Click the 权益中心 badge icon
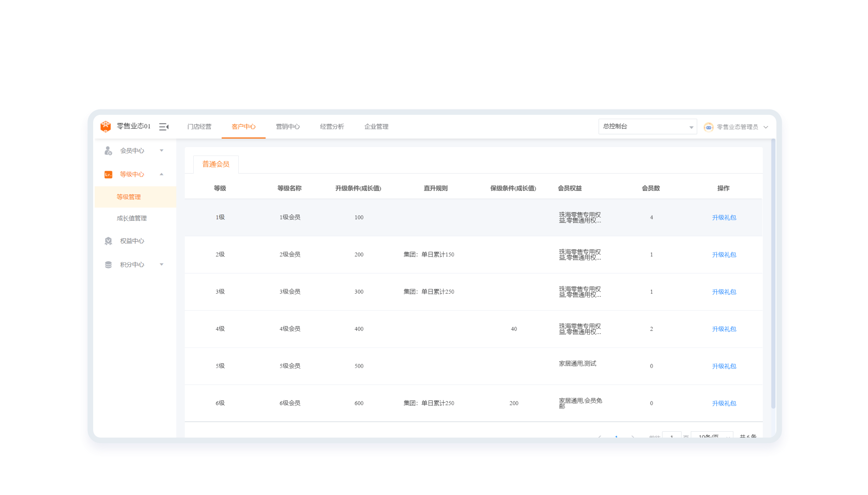868x495 pixels. point(108,241)
